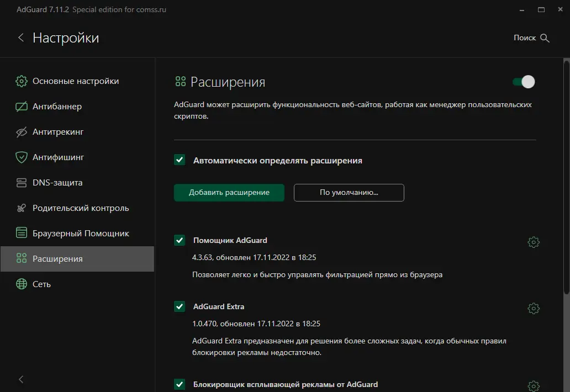Click the Антитрекинг crossed-eye icon
Screen dimensions: 570x392
tap(22, 132)
